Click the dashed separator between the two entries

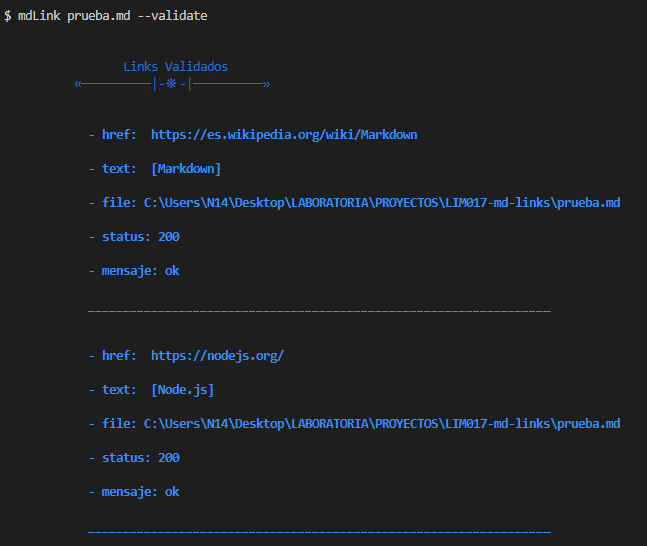(x=319, y=311)
